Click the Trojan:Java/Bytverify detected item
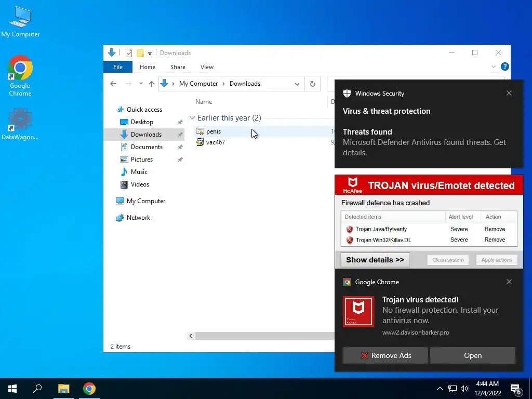The image size is (532, 399). click(x=381, y=229)
